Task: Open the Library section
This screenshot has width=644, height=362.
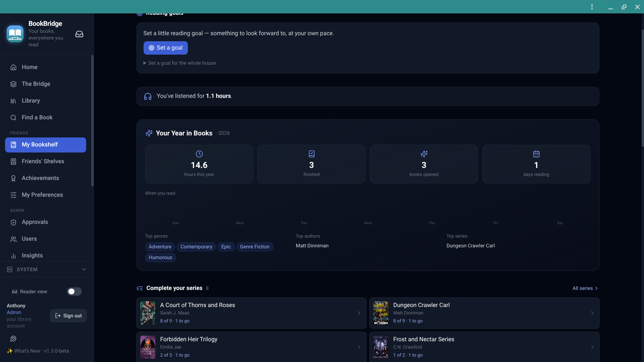Action: point(46,101)
